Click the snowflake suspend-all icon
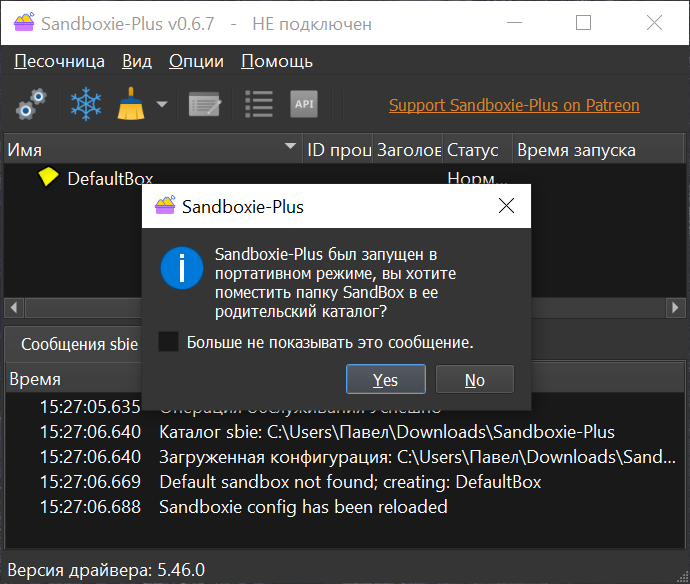 pos(86,104)
